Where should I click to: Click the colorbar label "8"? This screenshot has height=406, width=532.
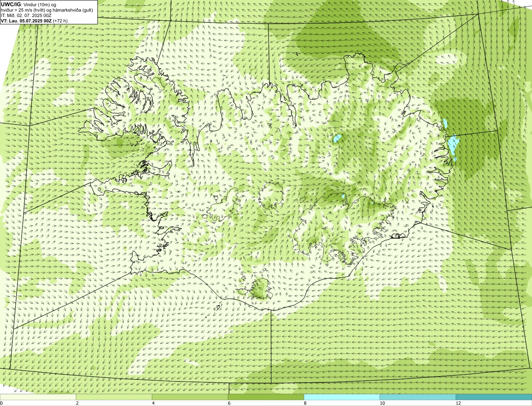(305, 403)
